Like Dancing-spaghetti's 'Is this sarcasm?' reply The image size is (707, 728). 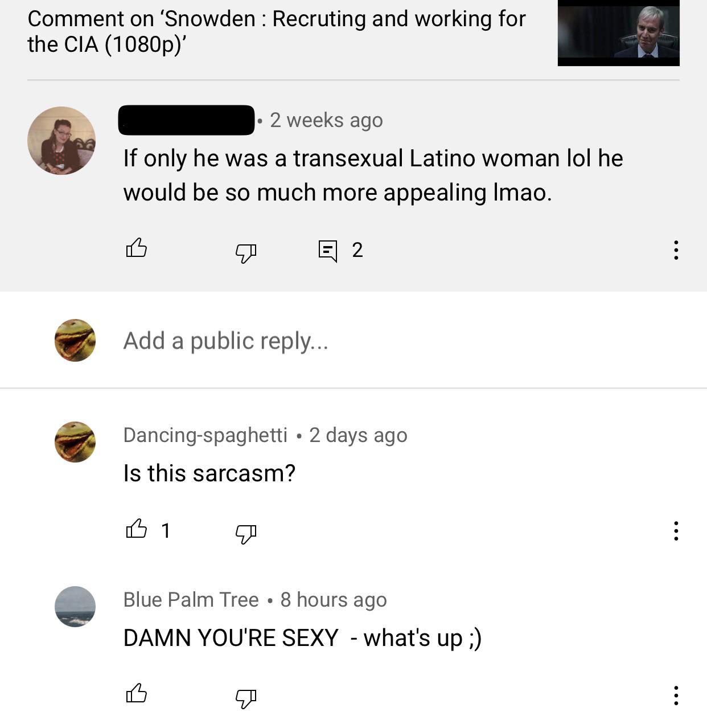click(136, 530)
